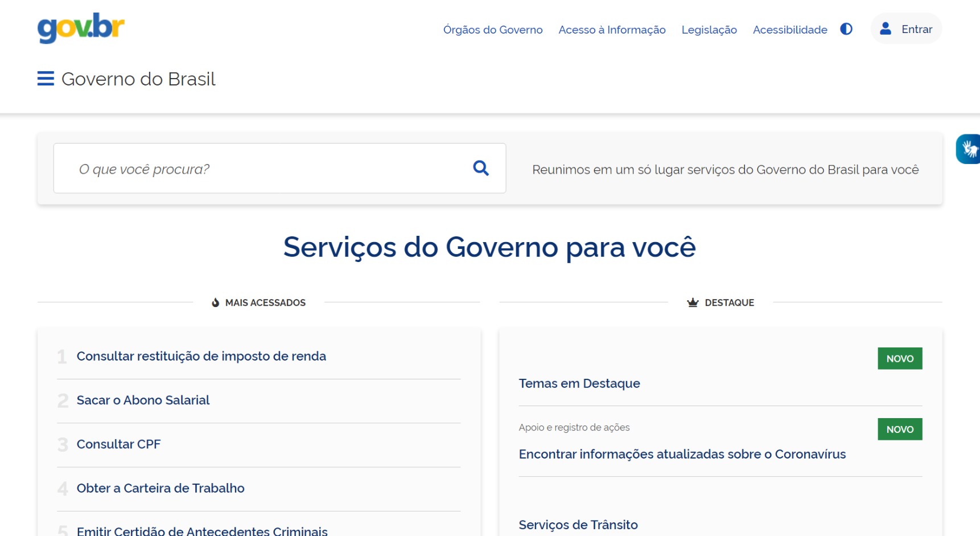Screen dimensions: 980x536
Task: Click 'Apoio e registro de ações' caption
Action: click(574, 427)
